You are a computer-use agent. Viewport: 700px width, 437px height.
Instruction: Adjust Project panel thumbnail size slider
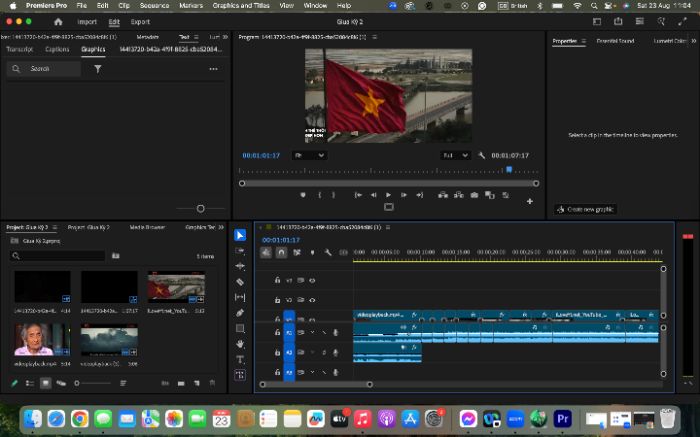point(77,383)
